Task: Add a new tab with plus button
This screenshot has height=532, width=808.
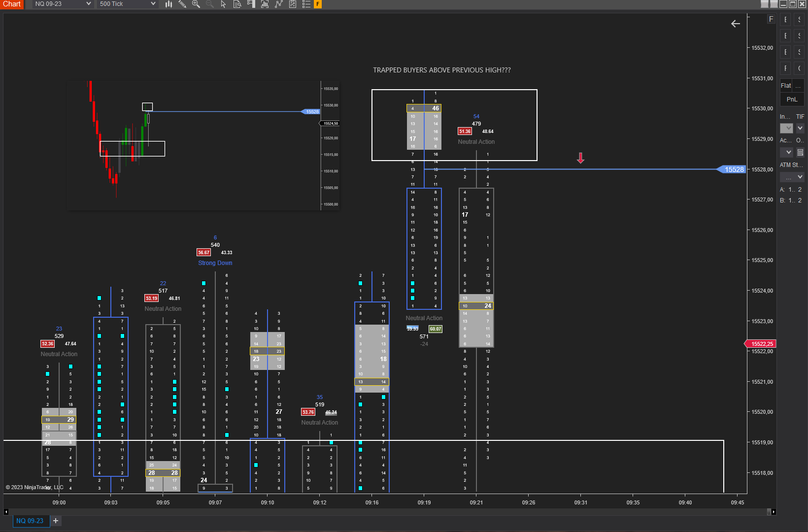Action: click(56, 521)
